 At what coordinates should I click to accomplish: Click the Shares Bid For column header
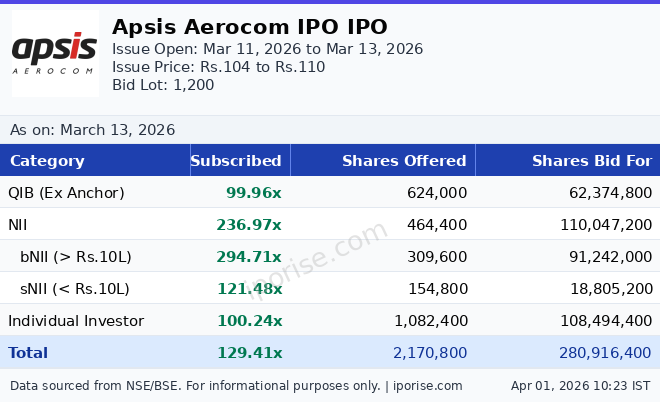[591, 161]
